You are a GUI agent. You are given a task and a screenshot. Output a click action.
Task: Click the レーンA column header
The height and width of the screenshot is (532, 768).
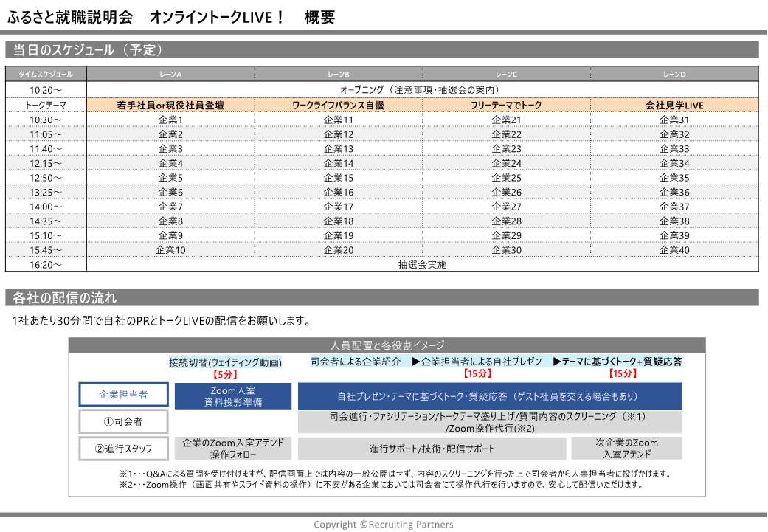(170, 75)
